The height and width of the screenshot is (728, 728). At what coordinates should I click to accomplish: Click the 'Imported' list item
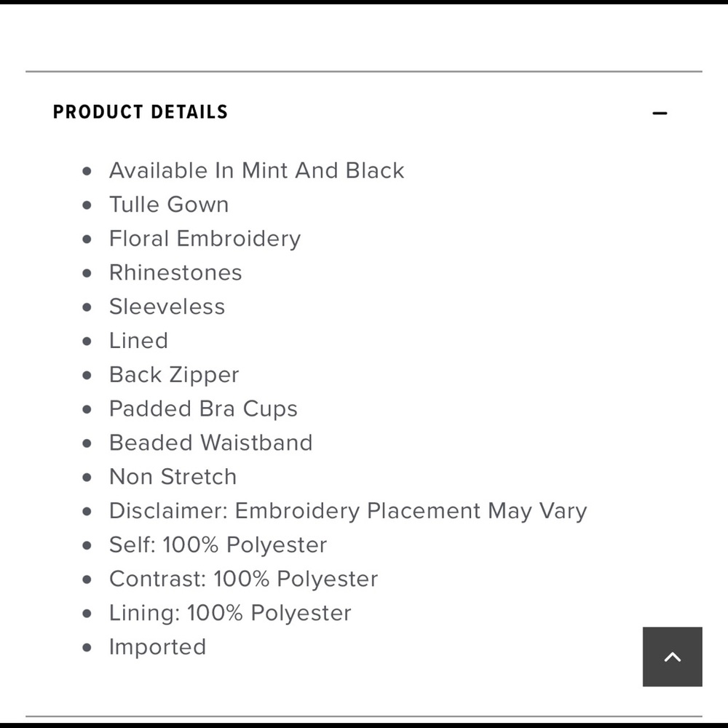tap(157, 647)
